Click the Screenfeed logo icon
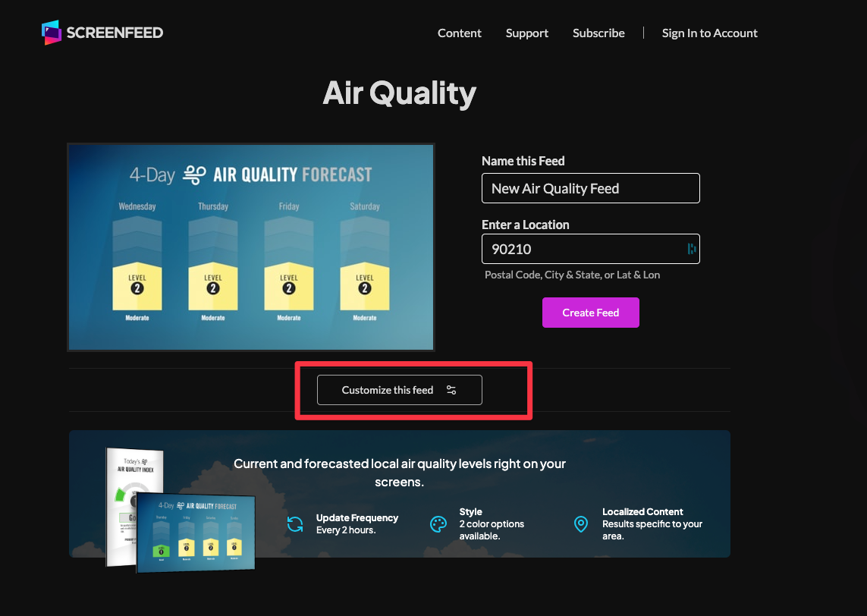867x616 pixels. point(52,33)
